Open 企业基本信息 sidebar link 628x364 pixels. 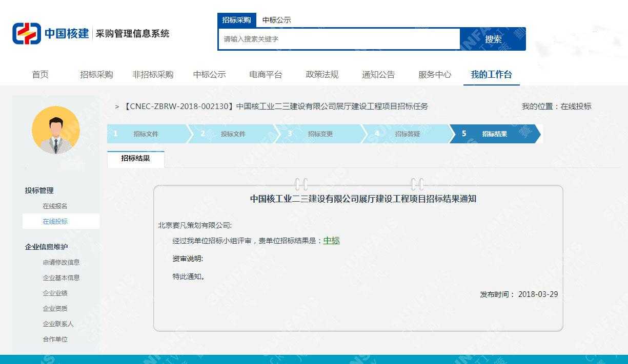coord(61,278)
